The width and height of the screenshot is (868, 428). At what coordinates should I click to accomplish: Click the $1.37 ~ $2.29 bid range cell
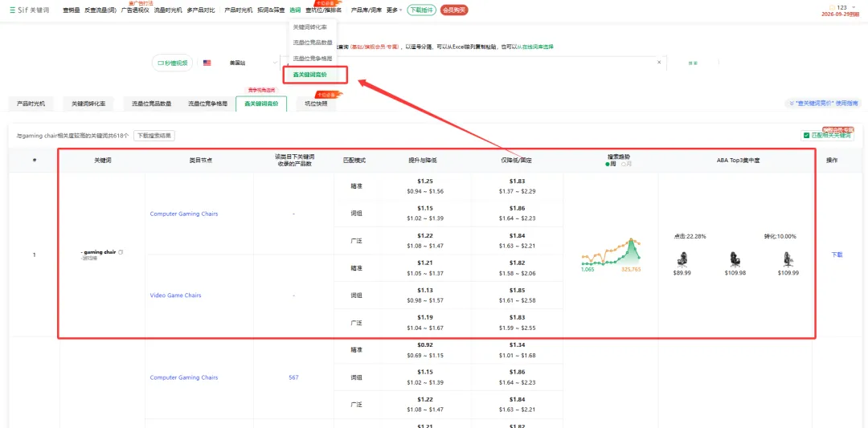coord(517,191)
